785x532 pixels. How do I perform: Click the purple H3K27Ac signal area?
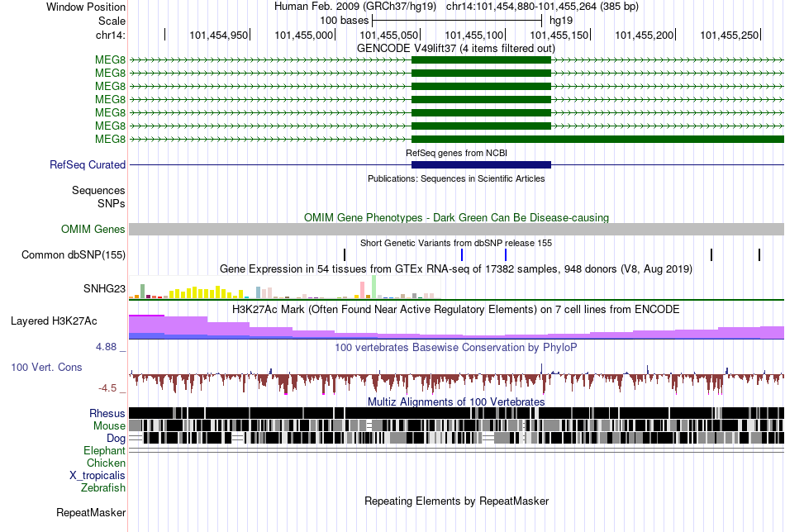pyautogui.click(x=457, y=328)
